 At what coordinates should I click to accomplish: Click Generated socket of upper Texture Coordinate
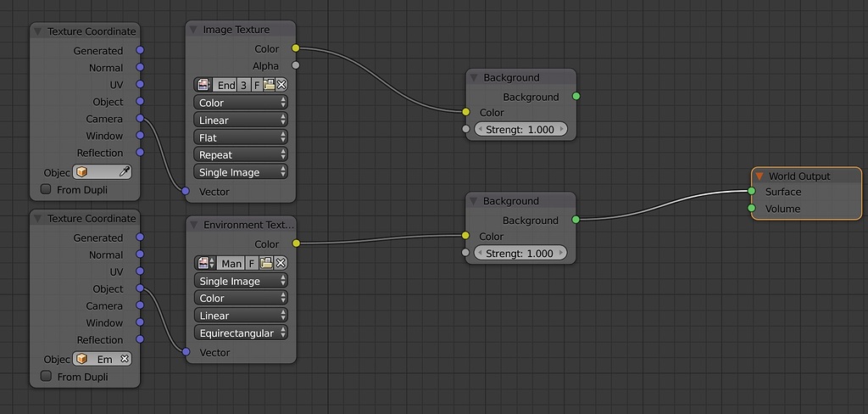coord(140,50)
